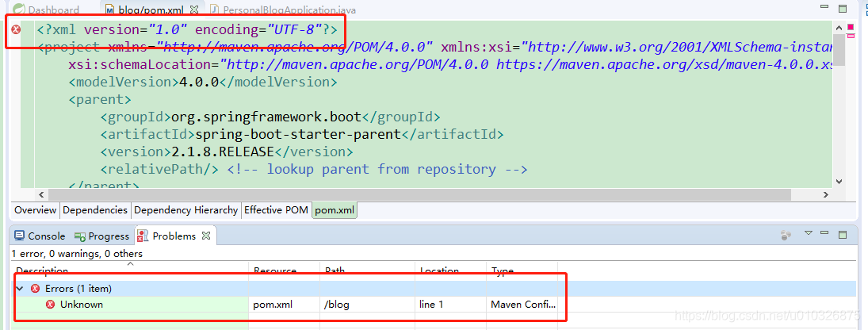The height and width of the screenshot is (330, 868).
Task: Click the 1 error, 0 warnings summary text
Action: click(x=77, y=254)
